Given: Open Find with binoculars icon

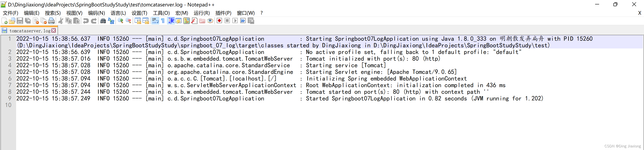Looking at the screenshot, I should point(103,21).
